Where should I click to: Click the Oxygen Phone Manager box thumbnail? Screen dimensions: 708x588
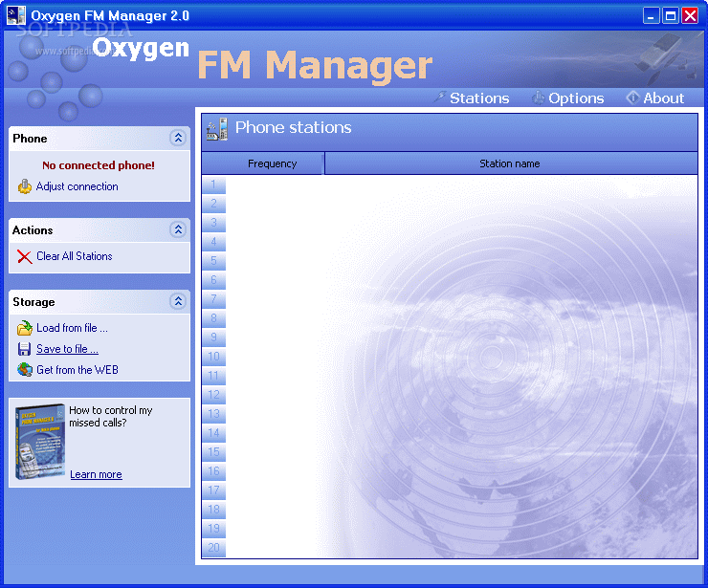pos(40,442)
